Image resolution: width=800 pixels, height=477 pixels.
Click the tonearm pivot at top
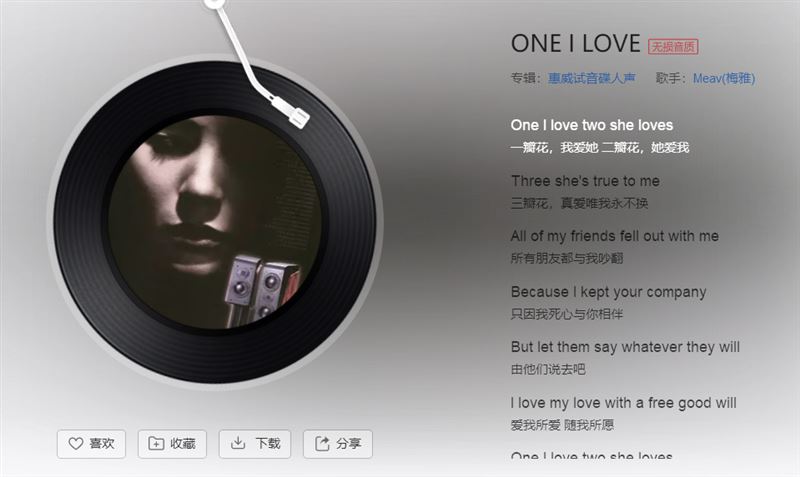click(x=214, y=3)
